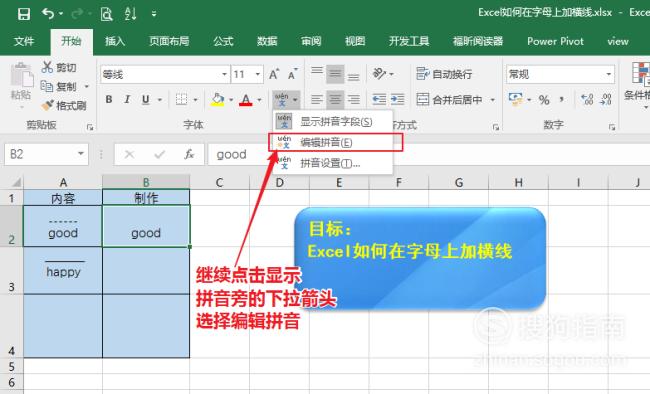The width and height of the screenshot is (650, 394).
Task: Click Merge & Center (合并后居中)
Action: (449, 100)
